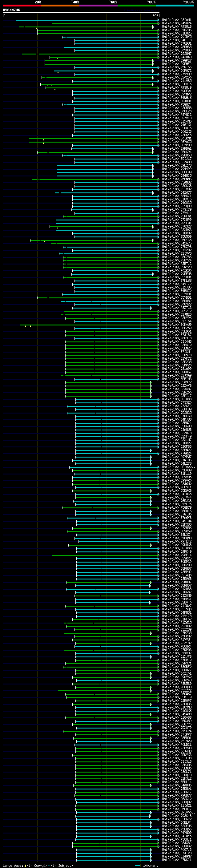Image resolution: width=197 pixels, height=868 pixels.
Task: Click the red ~20% identity legend segment
Action: pyautogui.click(x=22, y=6)
